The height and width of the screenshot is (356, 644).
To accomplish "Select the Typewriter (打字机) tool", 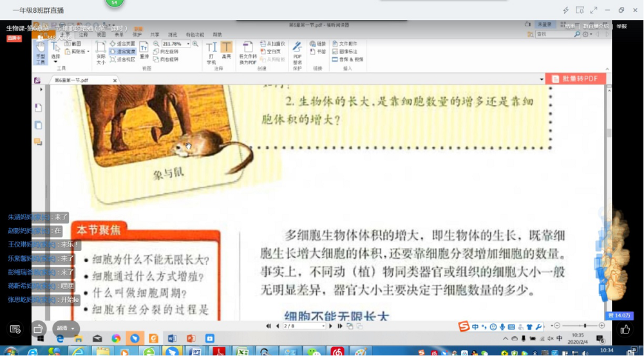I will (x=211, y=53).
